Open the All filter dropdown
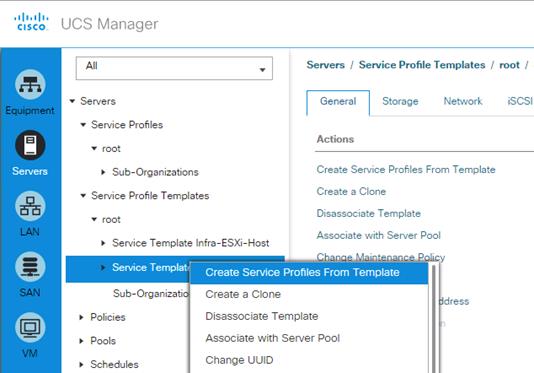This screenshot has height=373, width=534. tap(174, 68)
